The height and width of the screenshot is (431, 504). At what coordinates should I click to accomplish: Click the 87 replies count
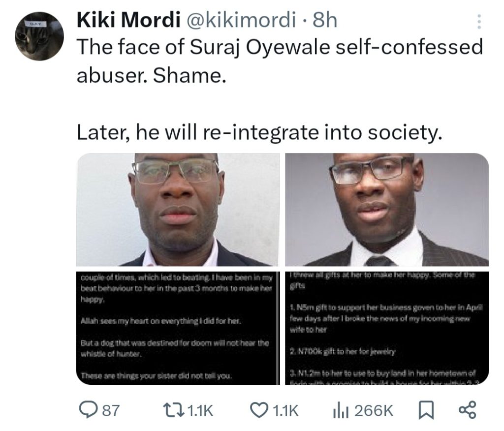click(111, 411)
